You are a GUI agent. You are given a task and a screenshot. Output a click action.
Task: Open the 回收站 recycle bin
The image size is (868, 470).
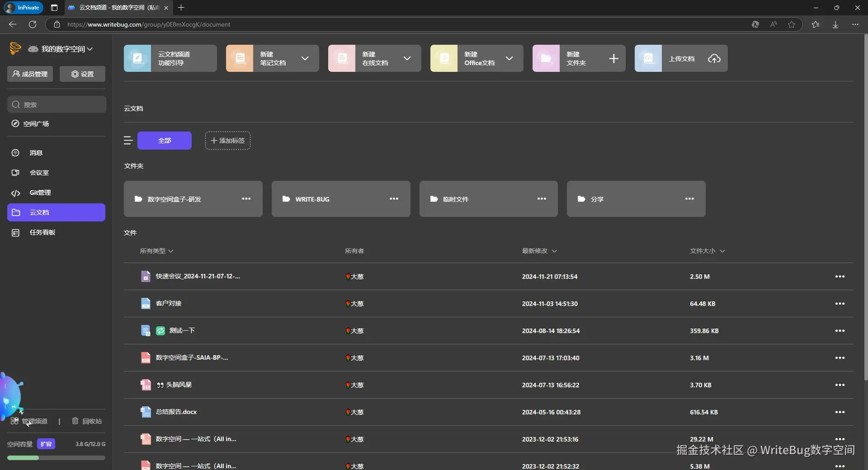pos(87,421)
